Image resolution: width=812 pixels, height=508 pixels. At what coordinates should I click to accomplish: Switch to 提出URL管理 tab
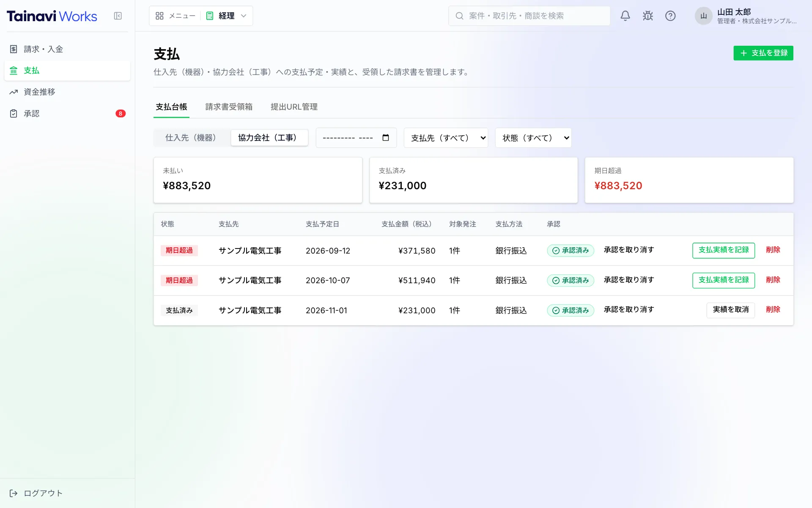pos(294,107)
